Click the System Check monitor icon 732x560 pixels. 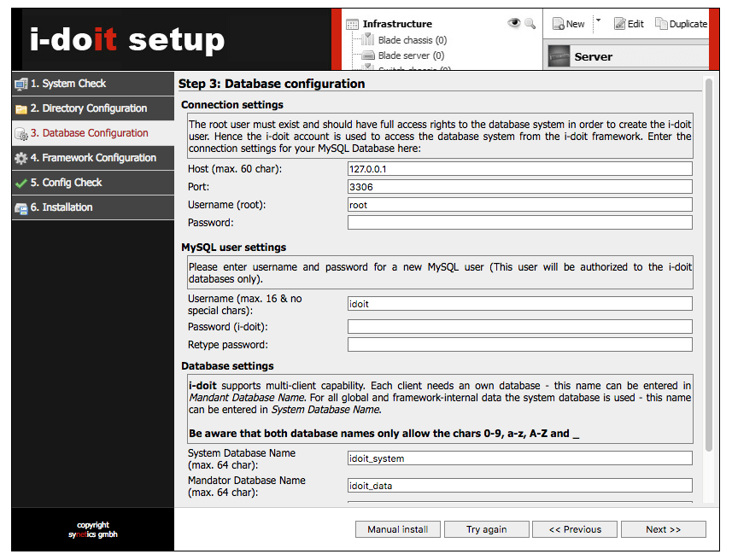(x=21, y=84)
